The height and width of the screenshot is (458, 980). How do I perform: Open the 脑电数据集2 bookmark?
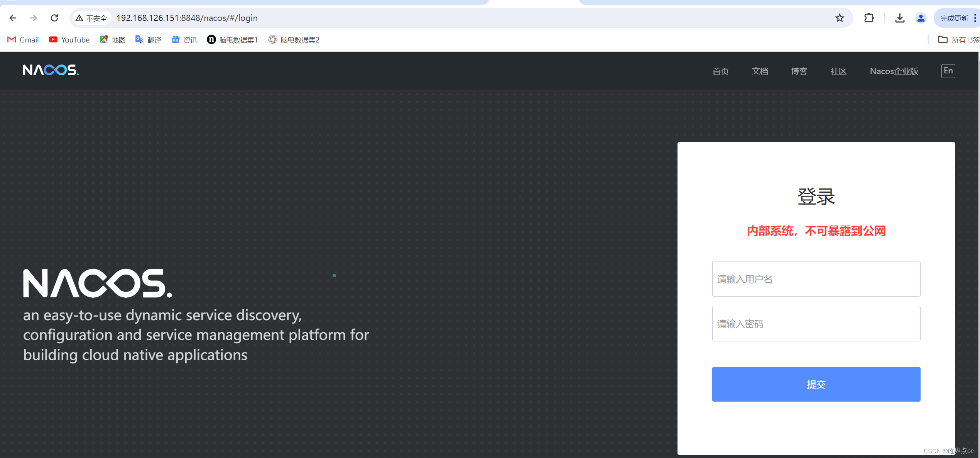(294, 40)
